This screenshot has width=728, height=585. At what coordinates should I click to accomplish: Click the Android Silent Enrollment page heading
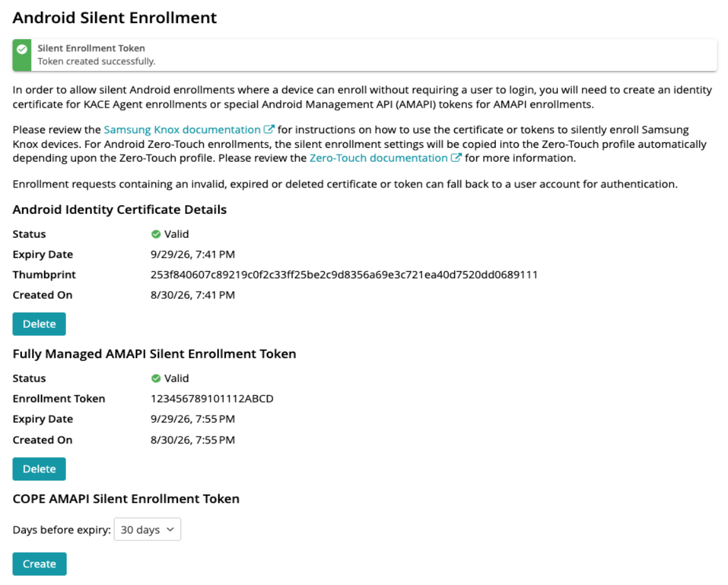click(x=115, y=18)
